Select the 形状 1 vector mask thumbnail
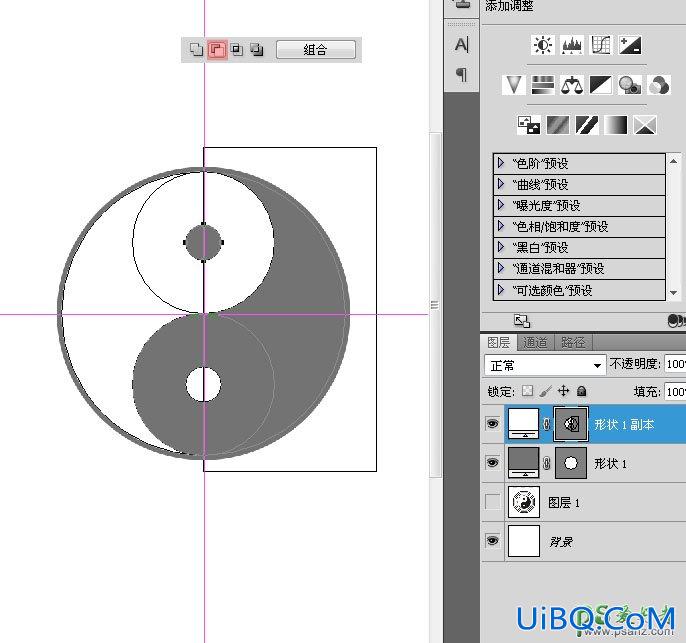The height and width of the screenshot is (643, 686). pyautogui.click(x=571, y=462)
